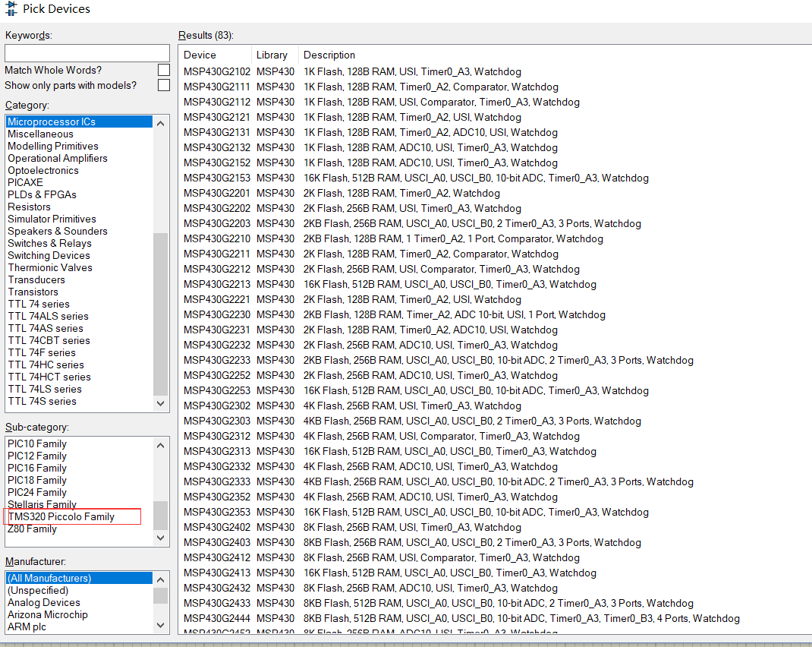Choose PIC16 Family sub-category
812x647 pixels.
pyautogui.click(x=36, y=469)
